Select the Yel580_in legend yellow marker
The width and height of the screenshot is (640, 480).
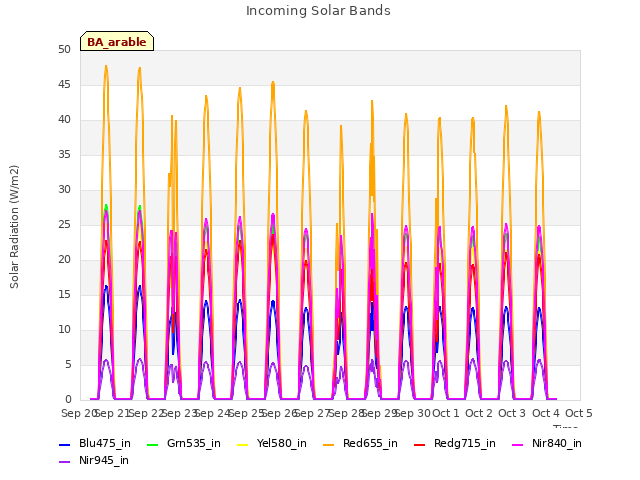[242, 445]
